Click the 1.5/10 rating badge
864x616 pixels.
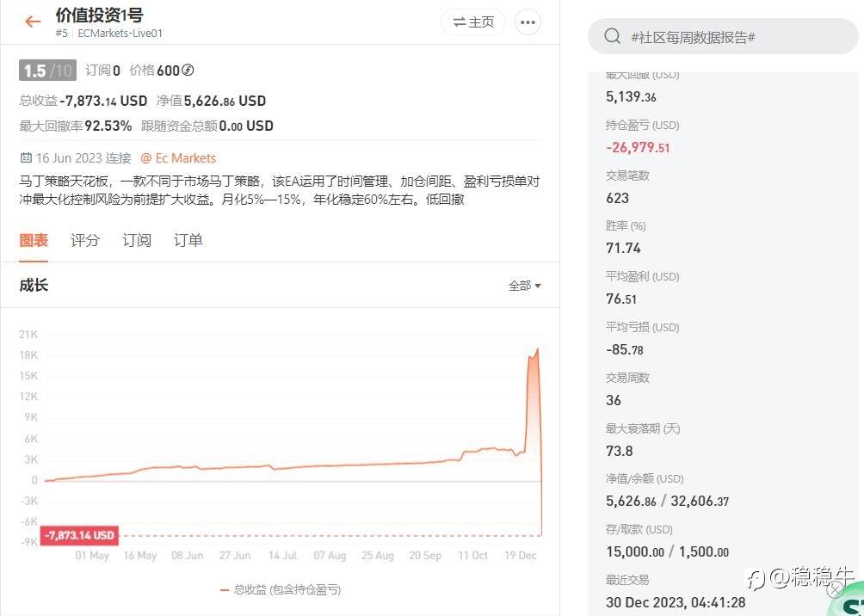click(x=47, y=71)
